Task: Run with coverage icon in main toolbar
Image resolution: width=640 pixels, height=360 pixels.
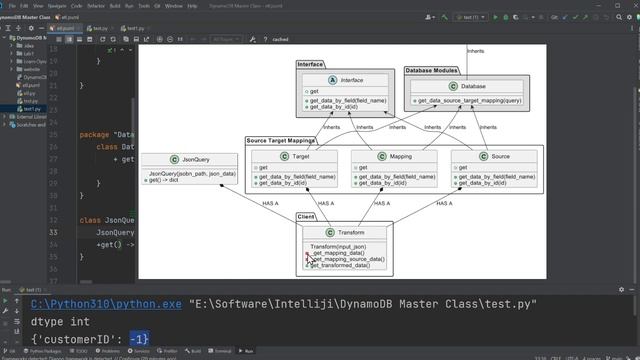Action: coord(516,17)
